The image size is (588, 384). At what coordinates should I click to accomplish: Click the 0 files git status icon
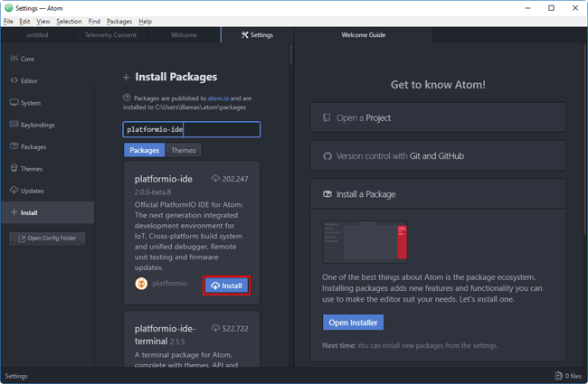click(x=558, y=375)
